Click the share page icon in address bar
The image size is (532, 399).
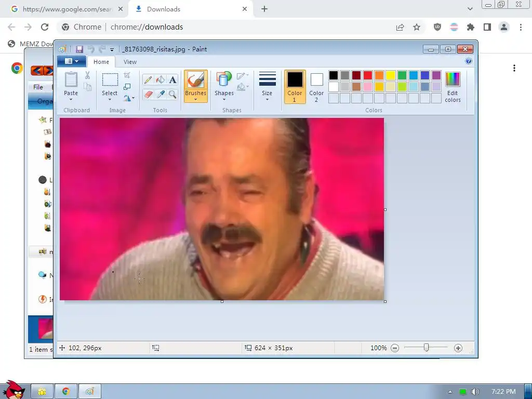click(400, 27)
